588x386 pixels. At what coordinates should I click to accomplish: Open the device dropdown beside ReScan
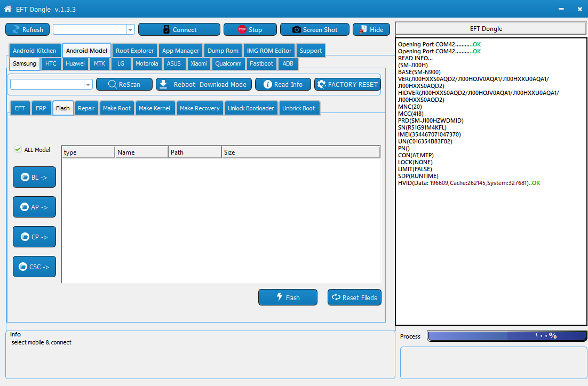tap(88, 84)
